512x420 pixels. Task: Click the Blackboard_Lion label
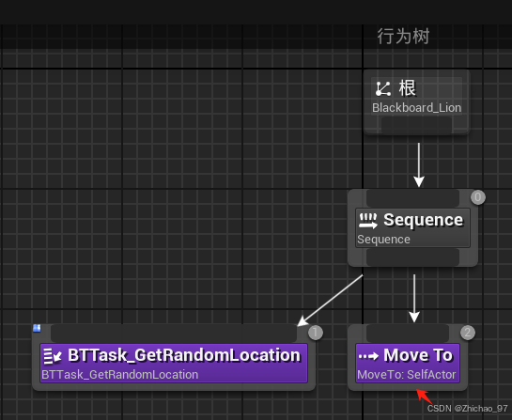click(x=417, y=108)
